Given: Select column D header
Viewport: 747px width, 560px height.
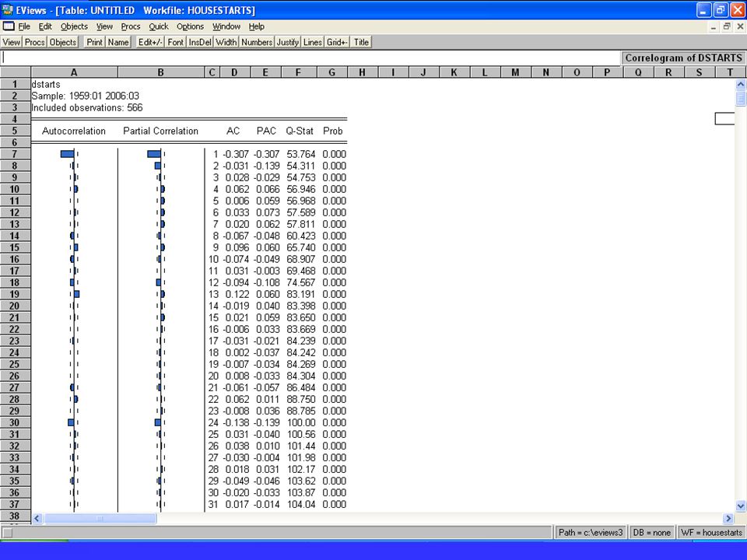Looking at the screenshot, I should tap(234, 72).
